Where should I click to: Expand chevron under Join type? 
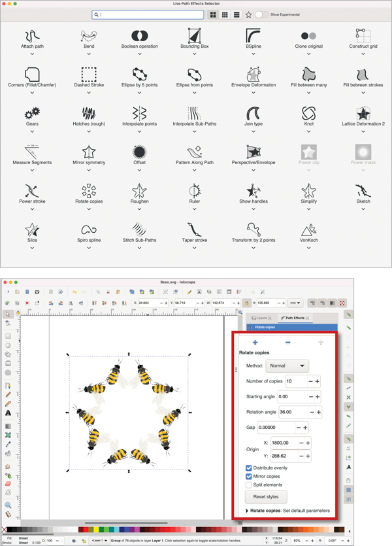(253, 131)
